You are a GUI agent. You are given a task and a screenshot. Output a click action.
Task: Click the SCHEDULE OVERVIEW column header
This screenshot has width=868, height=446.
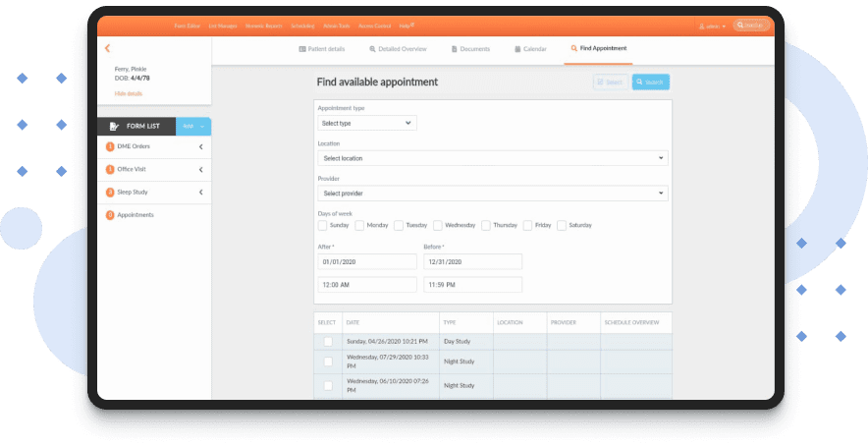(x=636, y=322)
